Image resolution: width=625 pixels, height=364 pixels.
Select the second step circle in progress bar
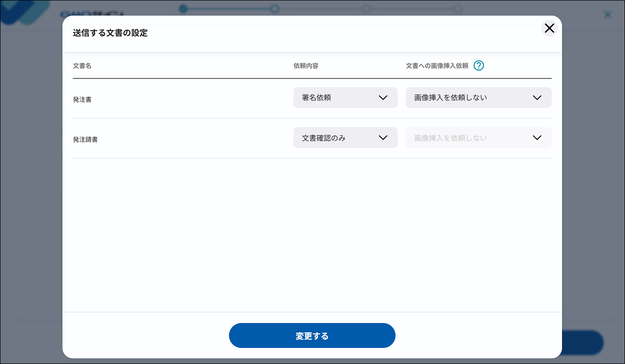275,8
